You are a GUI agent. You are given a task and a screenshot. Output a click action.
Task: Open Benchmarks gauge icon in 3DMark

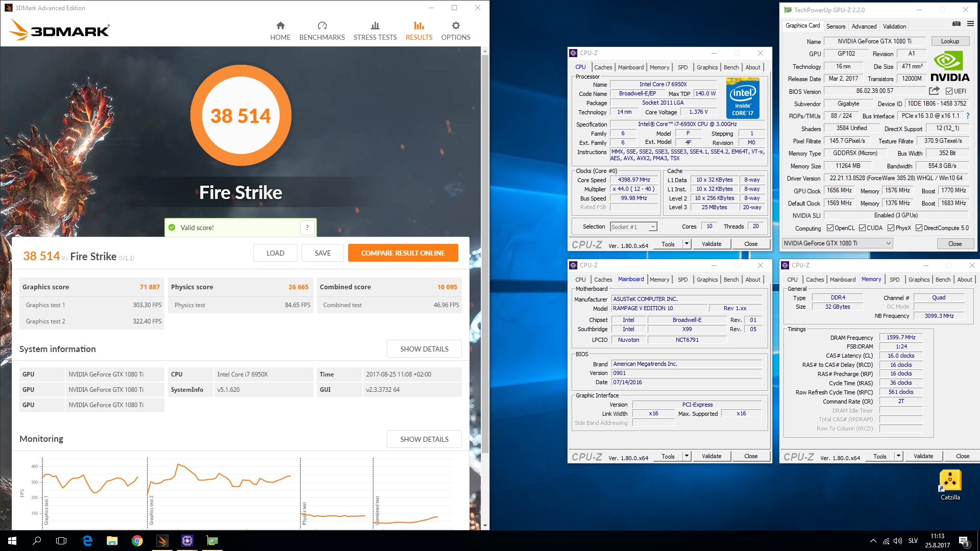coord(322,26)
